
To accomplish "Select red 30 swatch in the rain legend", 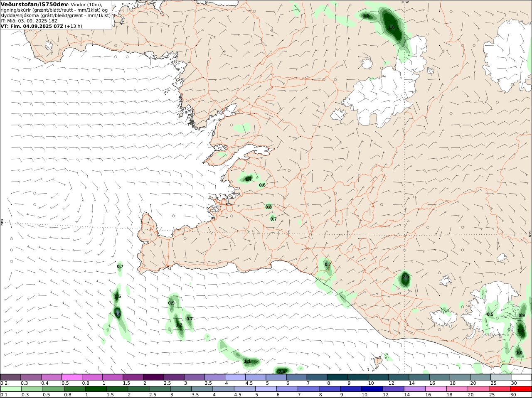I will coord(521,389).
